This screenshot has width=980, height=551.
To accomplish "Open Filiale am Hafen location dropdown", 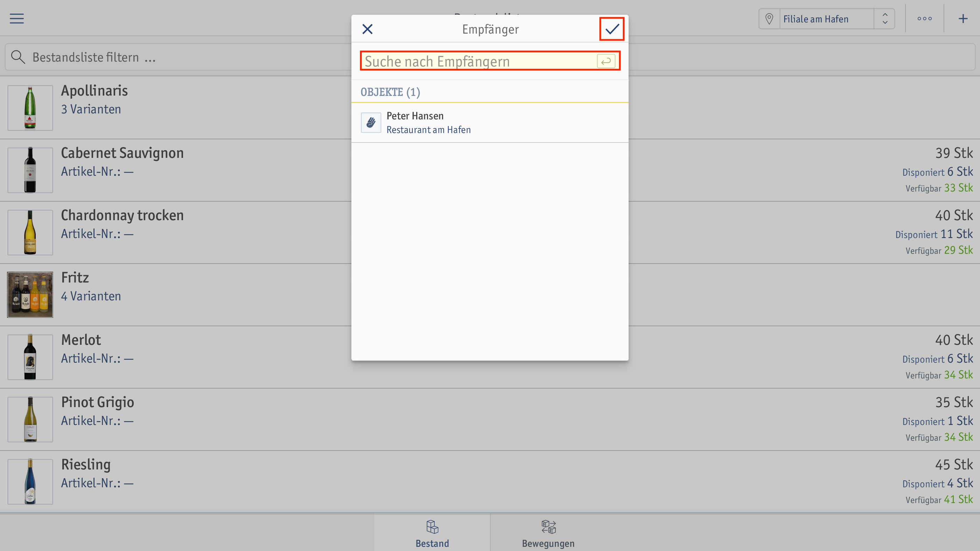I will 826,19.
